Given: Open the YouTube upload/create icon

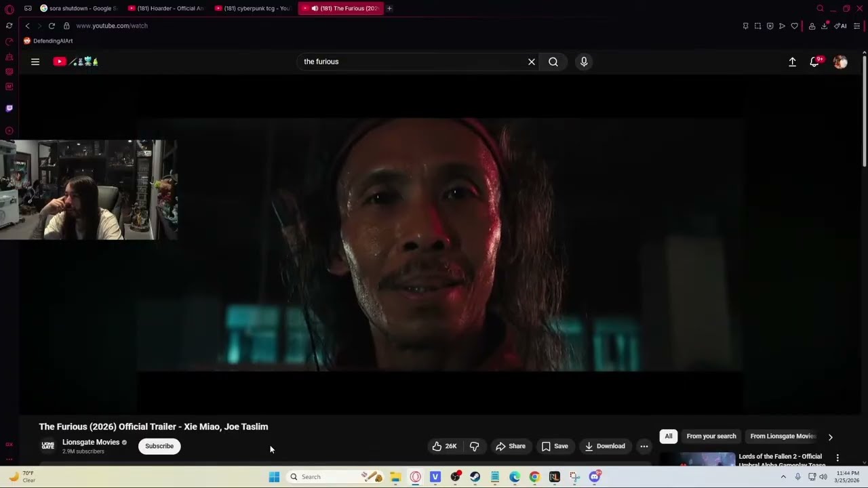Looking at the screenshot, I should 792,62.
